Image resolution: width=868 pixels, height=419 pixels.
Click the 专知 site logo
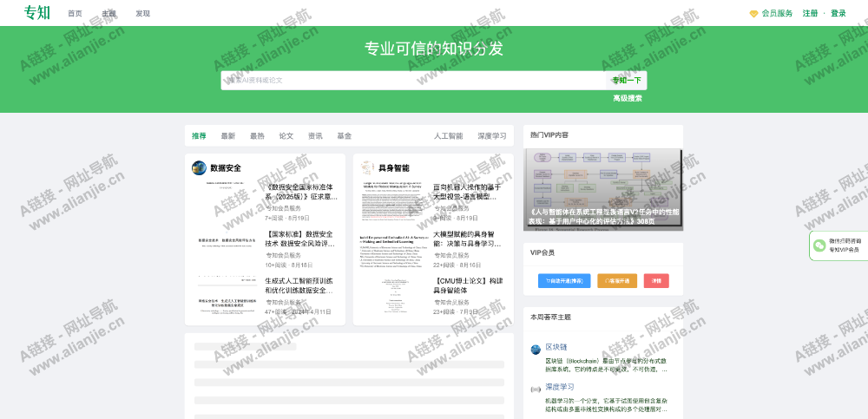click(x=37, y=12)
